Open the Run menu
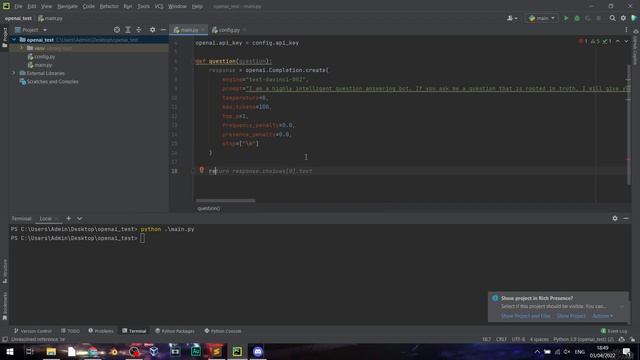The image size is (640, 360). pos(128,7)
